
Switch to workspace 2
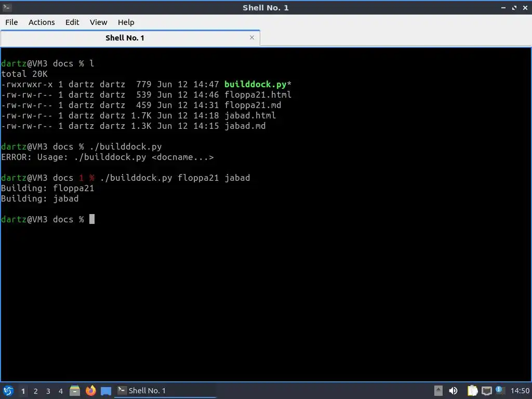(x=36, y=391)
